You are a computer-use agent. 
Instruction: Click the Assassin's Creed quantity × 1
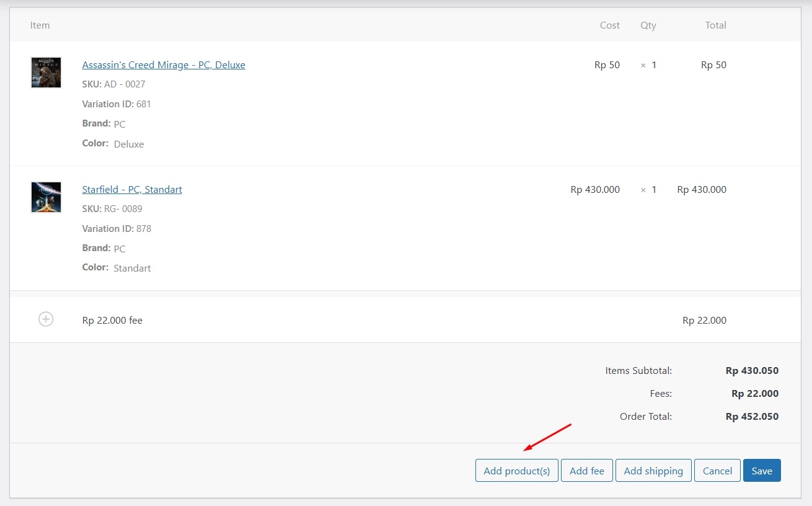point(648,64)
